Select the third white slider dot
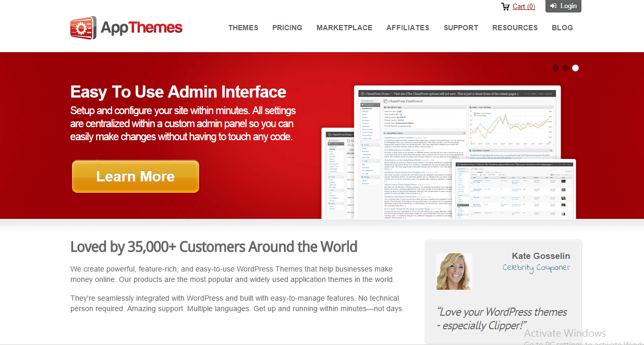Image resolution: width=644 pixels, height=345 pixels. pyautogui.click(x=575, y=68)
